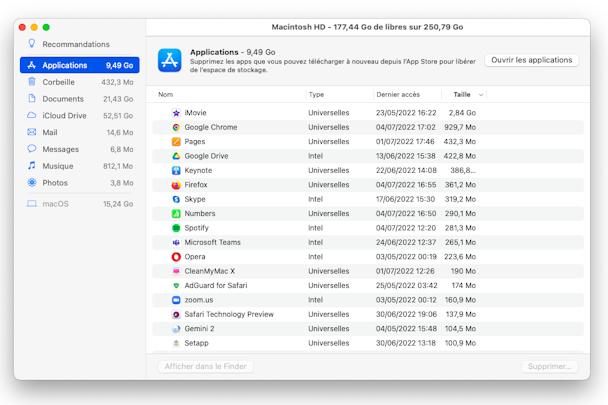608x405 pixels.
Task: Click the 160,9 Mo size for zoom.us
Action: tap(460, 300)
